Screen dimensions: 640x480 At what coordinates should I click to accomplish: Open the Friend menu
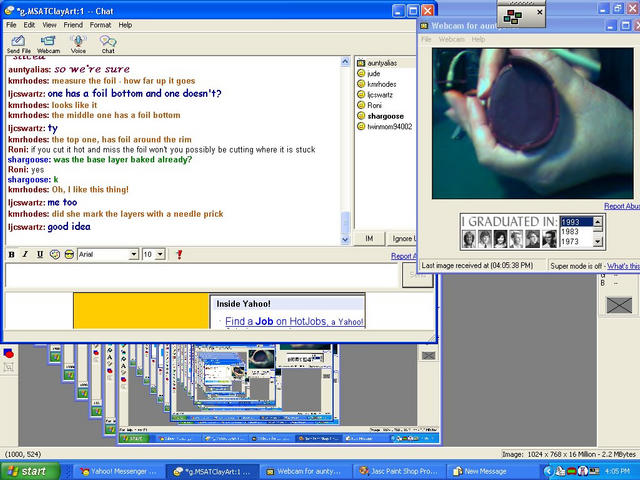coord(73,25)
